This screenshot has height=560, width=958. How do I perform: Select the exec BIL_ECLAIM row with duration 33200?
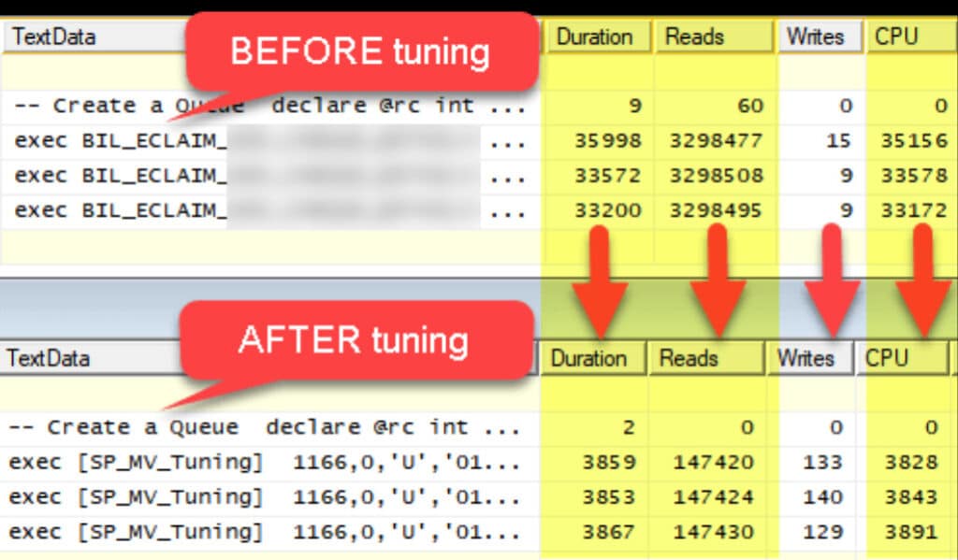(479, 210)
